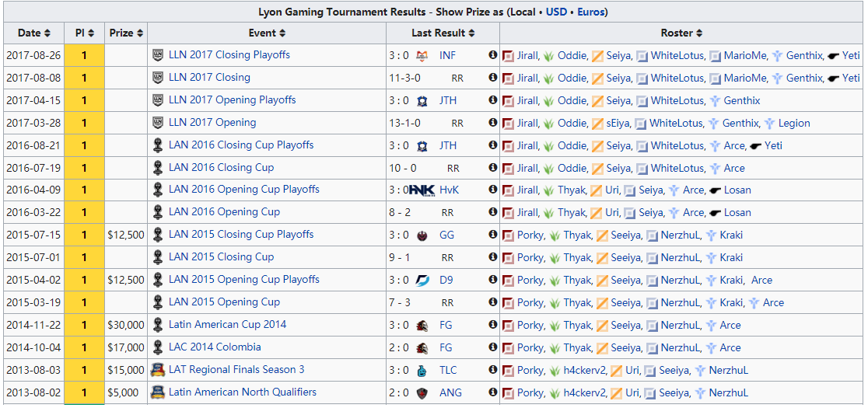The width and height of the screenshot is (868, 408).
Task: Open Latin American North Qualifiers link
Action: (243, 392)
